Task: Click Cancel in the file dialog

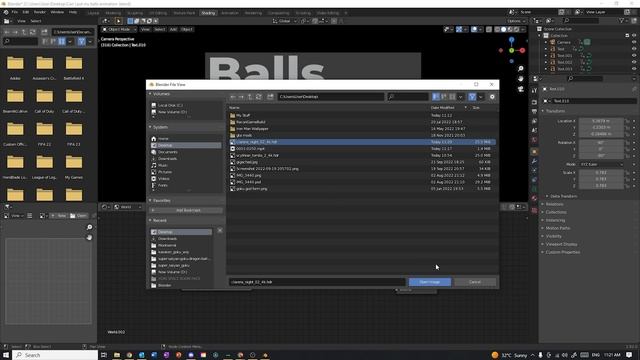Action: 475,282
